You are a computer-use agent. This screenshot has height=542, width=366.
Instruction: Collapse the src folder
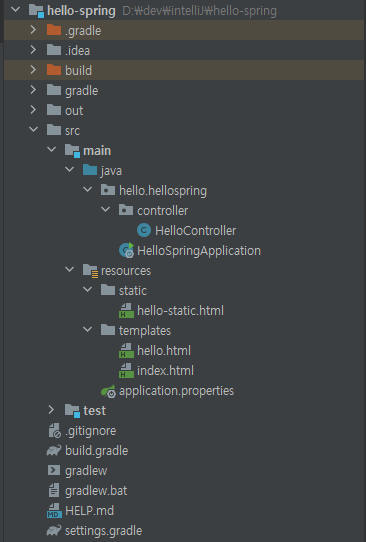[34, 130]
